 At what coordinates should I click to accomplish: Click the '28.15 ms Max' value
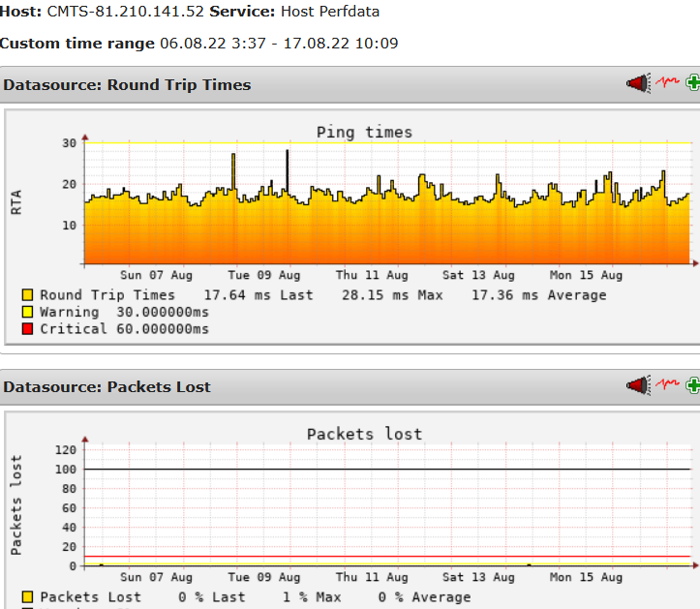pos(392,295)
